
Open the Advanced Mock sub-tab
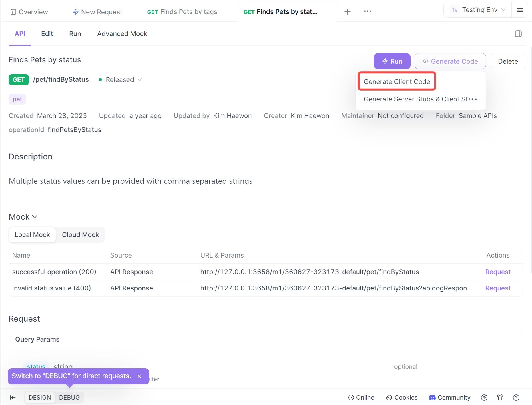(122, 34)
